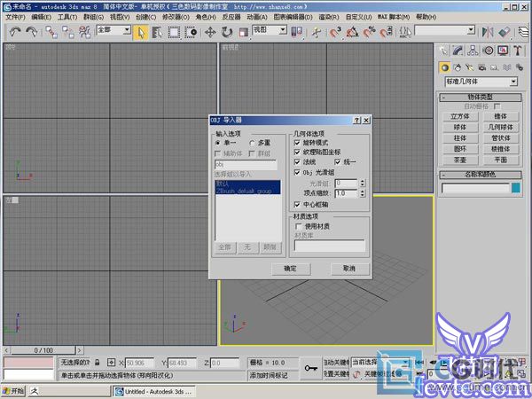The height and width of the screenshot is (399, 532).
Task: Enable the 使用材质 checkbox
Action: pyautogui.click(x=299, y=226)
